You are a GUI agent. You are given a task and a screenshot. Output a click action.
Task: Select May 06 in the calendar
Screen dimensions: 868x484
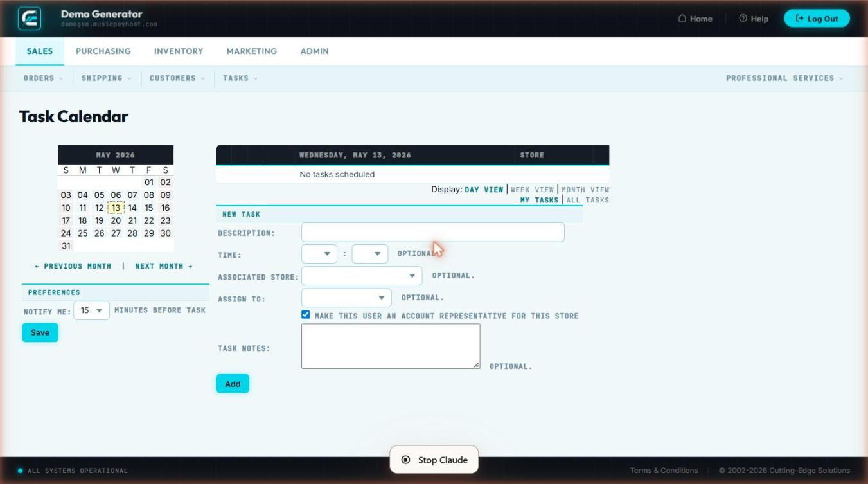point(116,195)
